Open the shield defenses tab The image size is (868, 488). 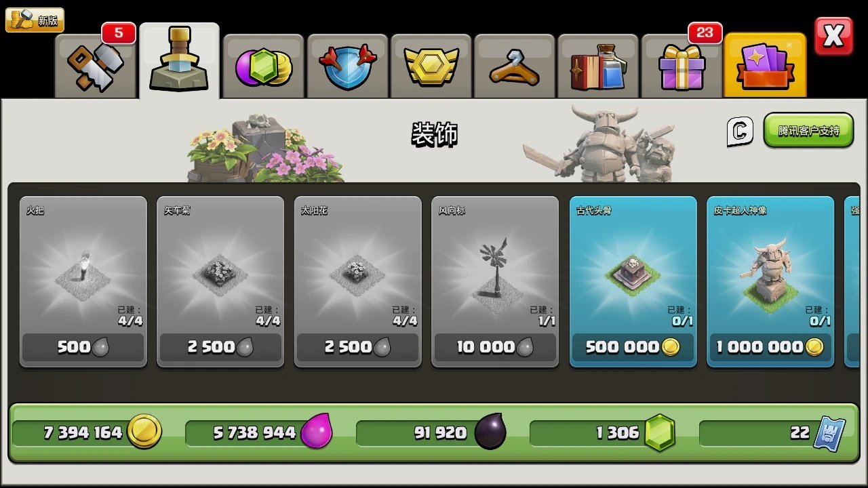point(347,65)
